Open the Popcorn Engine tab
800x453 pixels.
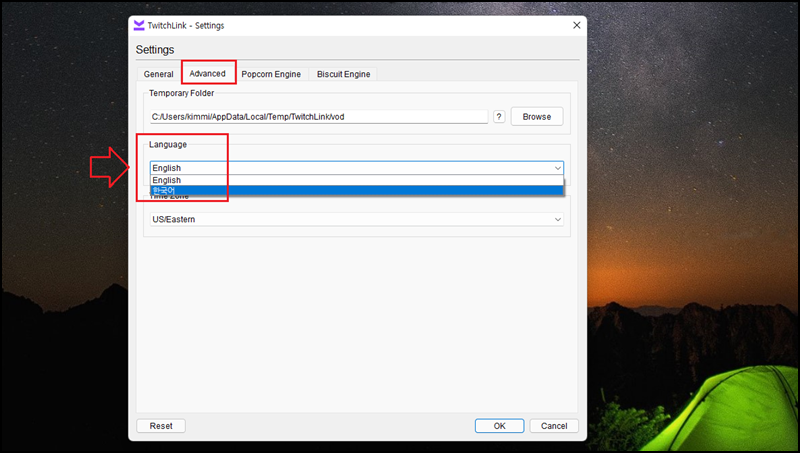pyautogui.click(x=271, y=74)
